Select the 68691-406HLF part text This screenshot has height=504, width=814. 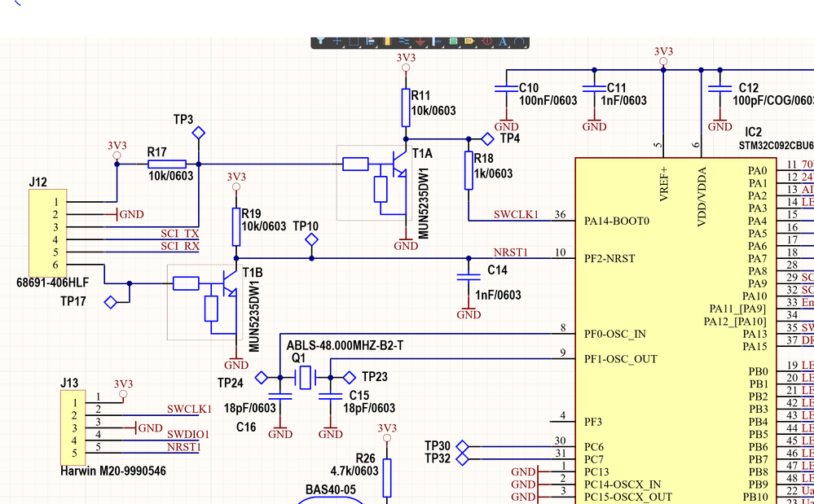pyautogui.click(x=52, y=283)
